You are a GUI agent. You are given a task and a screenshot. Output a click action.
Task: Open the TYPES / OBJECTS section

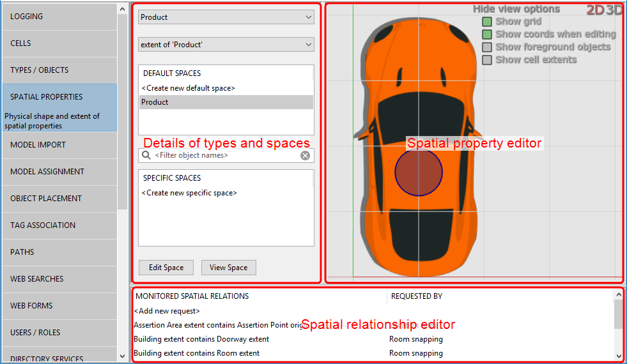(59, 70)
